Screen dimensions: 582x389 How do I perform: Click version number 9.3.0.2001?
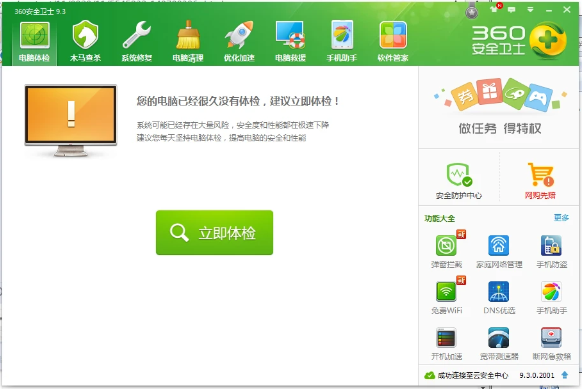(x=537, y=375)
